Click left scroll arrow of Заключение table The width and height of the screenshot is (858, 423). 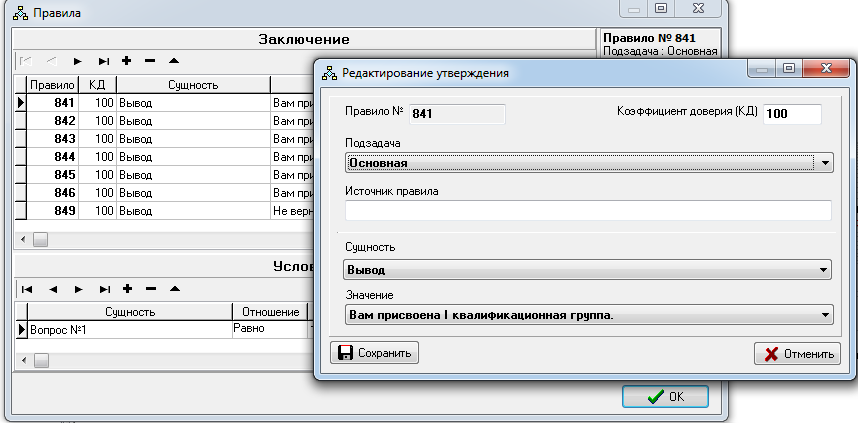(23, 240)
